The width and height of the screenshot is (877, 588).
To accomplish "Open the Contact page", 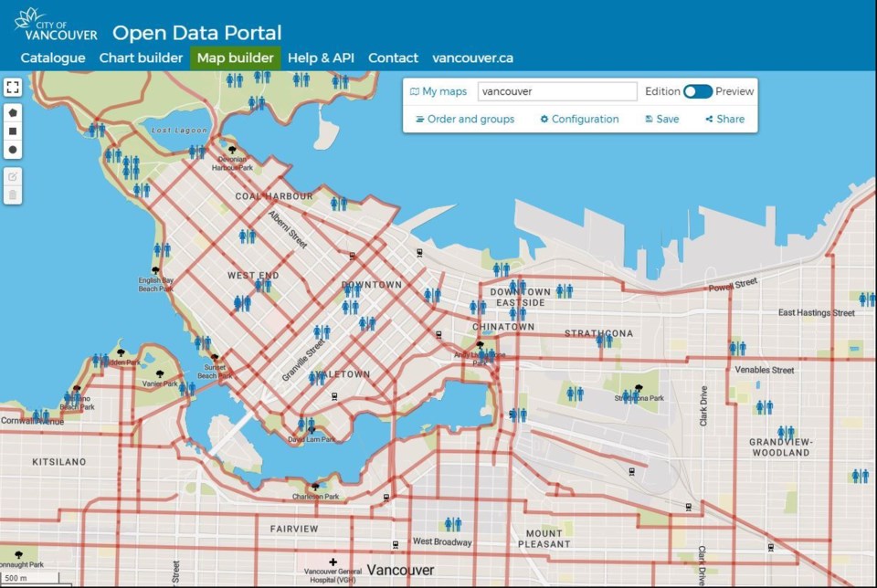I will point(393,58).
